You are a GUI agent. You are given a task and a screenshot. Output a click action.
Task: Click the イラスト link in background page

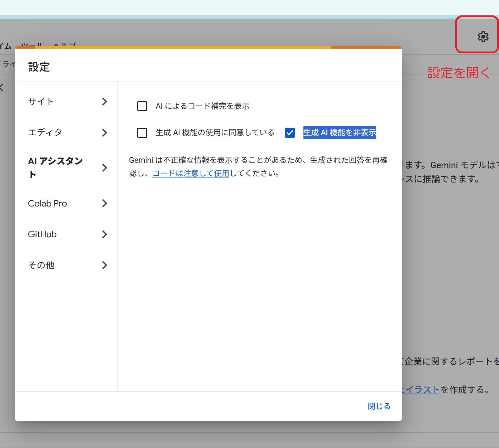click(421, 390)
